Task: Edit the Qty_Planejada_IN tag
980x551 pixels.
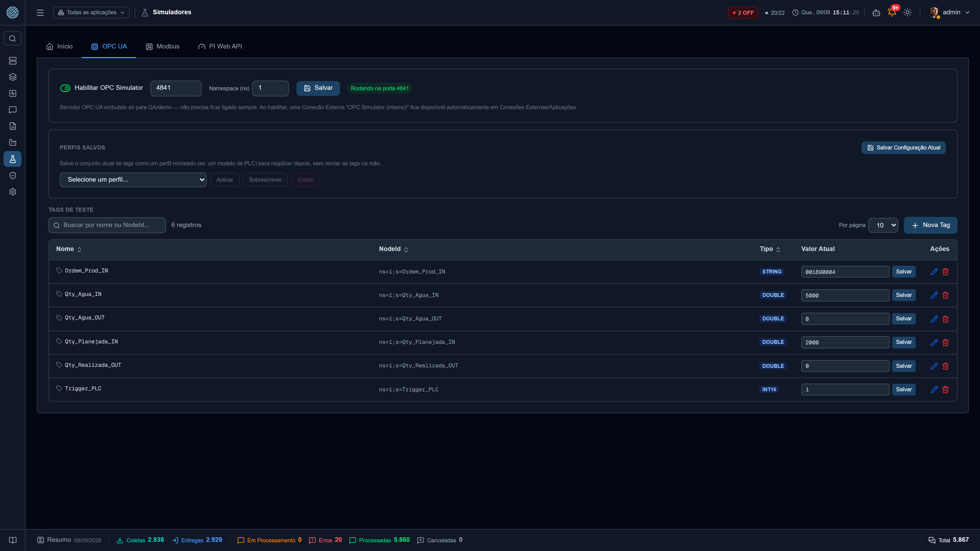Action: pos(934,342)
